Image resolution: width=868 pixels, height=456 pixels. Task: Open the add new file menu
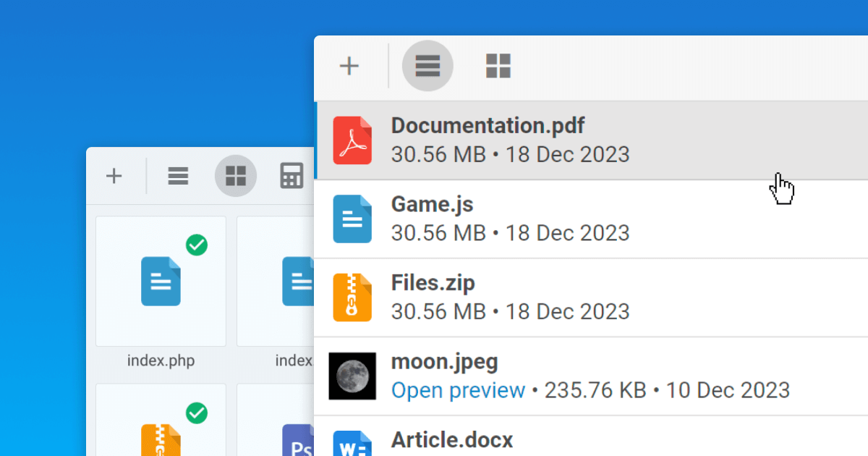pos(349,66)
